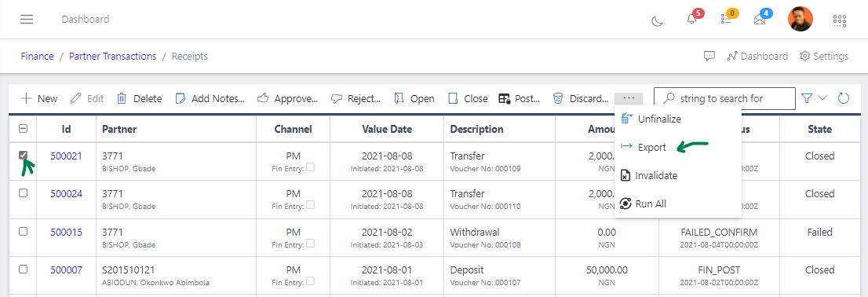The height and width of the screenshot is (297, 868).
Task: Go to Partner Transactions breadcrumb
Action: click(112, 56)
